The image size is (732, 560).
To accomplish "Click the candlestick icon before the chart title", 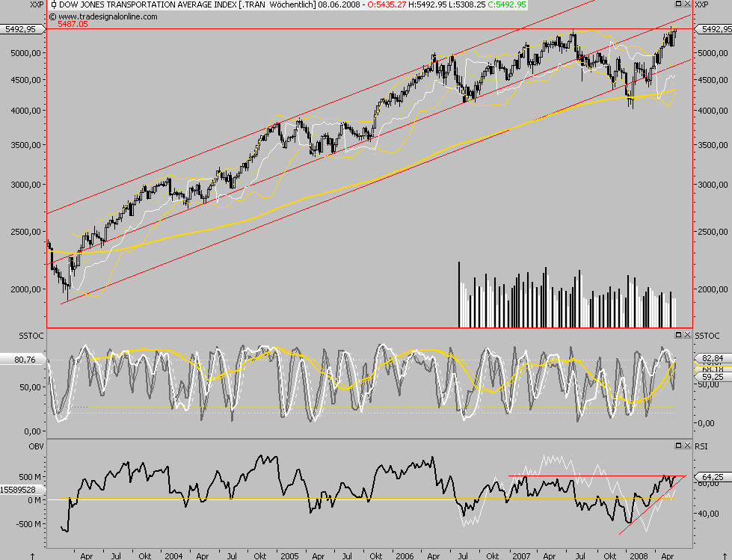I will (x=54, y=4).
